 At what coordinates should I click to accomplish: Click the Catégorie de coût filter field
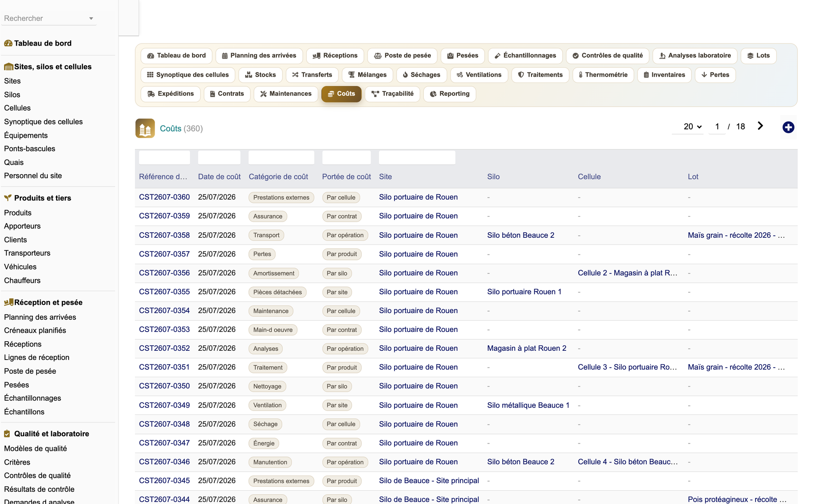281,157
